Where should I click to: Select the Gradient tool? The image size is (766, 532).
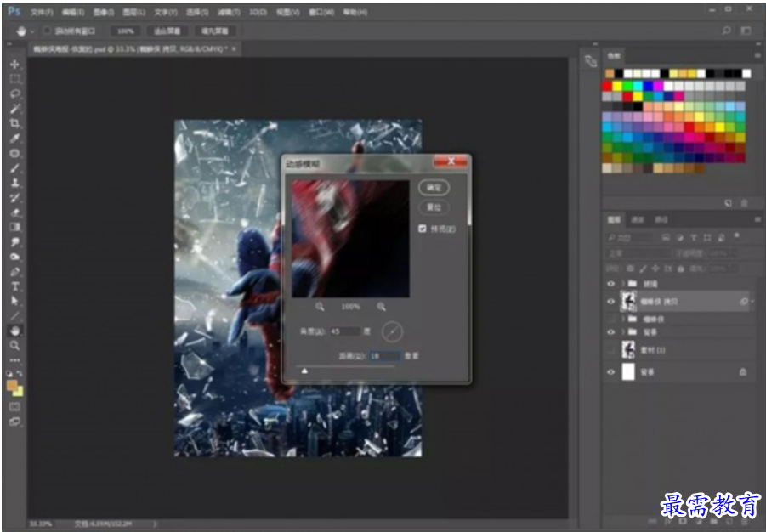14,227
